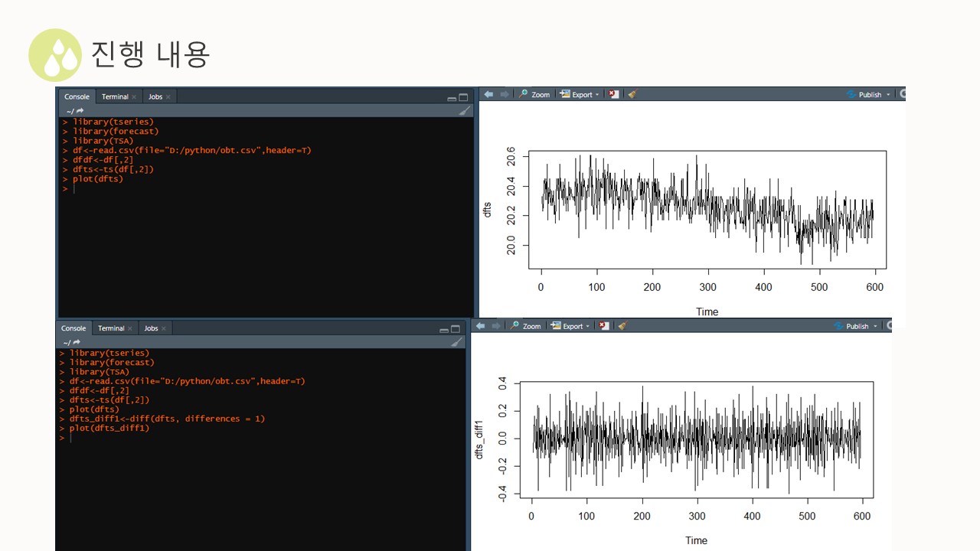Clear console with broom above plot(dfts_diff1) session
980x551 pixels.
[456, 341]
